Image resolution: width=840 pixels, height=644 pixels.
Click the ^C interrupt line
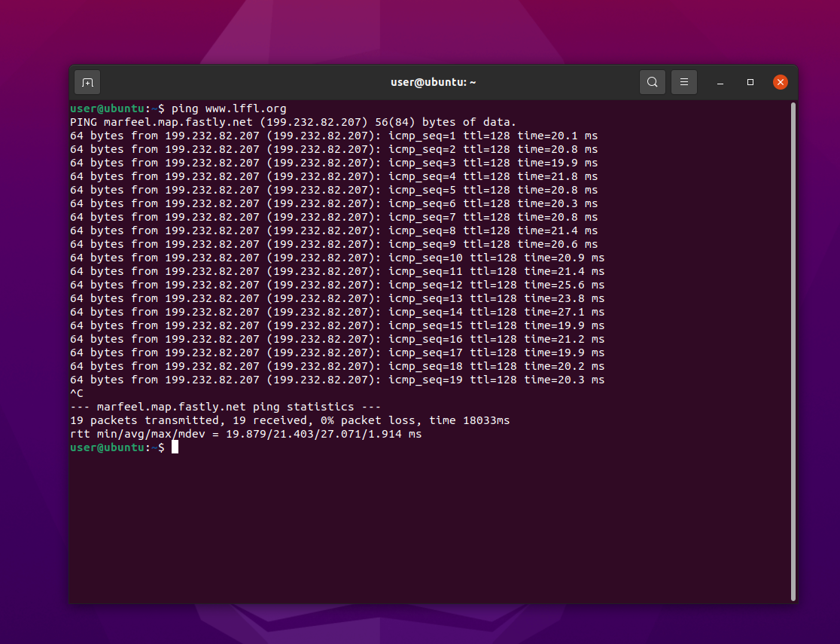pyautogui.click(x=75, y=392)
